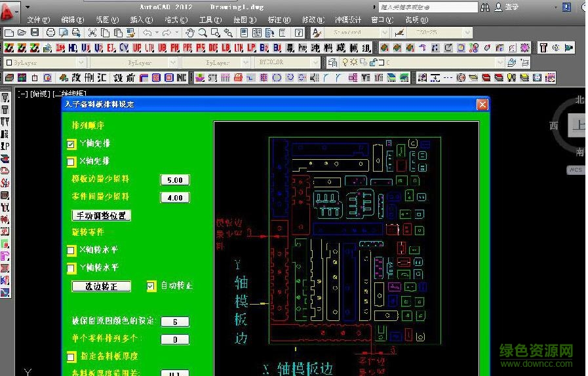
Task: Click the color setting field showing 6
Action: [x=175, y=322]
